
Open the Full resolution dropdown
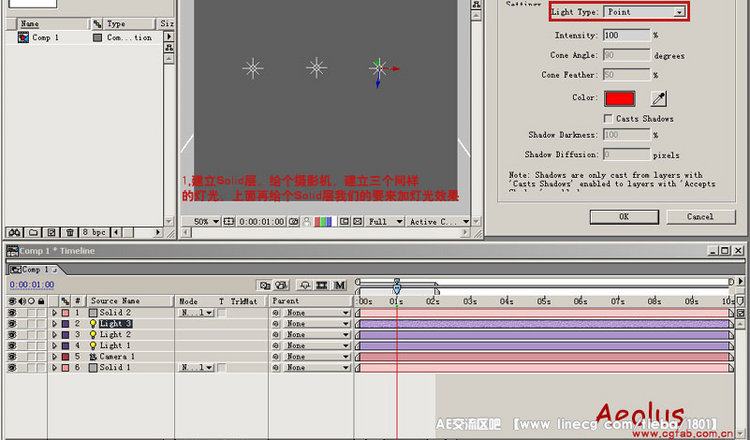(x=385, y=221)
